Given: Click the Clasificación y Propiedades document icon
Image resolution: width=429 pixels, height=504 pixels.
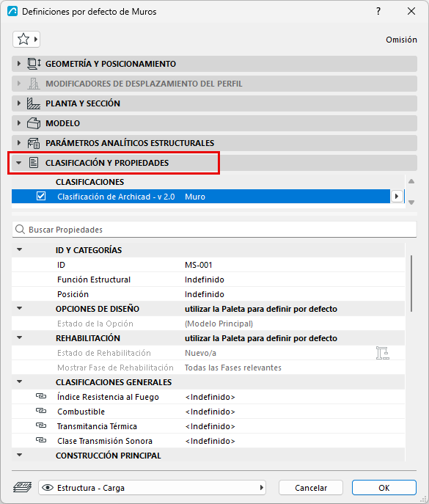Looking at the screenshot, I should (34, 163).
